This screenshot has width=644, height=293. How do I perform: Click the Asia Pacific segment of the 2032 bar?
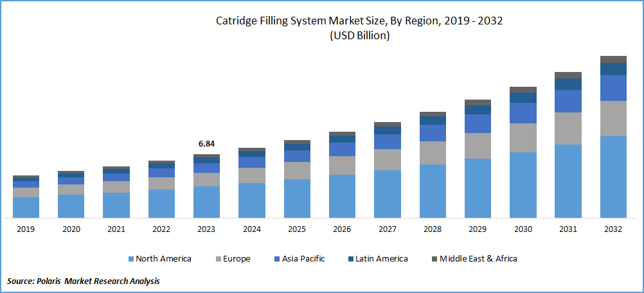[613, 88]
